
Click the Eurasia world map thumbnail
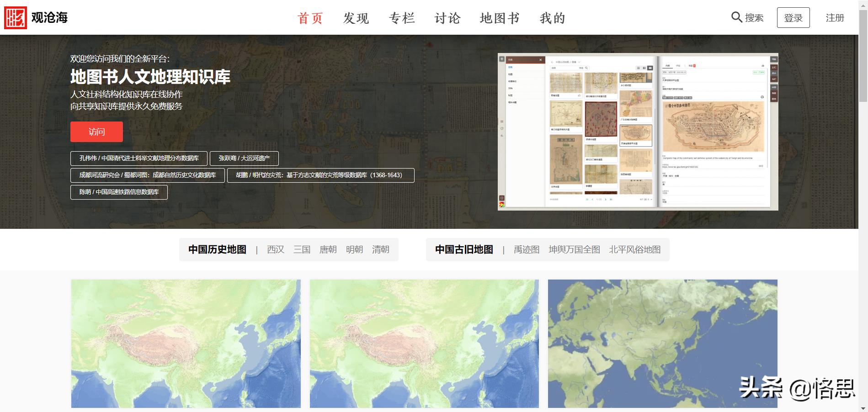[x=662, y=343]
